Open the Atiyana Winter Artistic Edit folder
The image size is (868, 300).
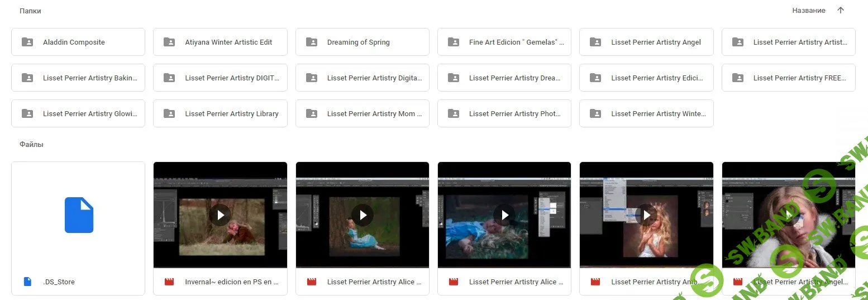[x=220, y=42]
